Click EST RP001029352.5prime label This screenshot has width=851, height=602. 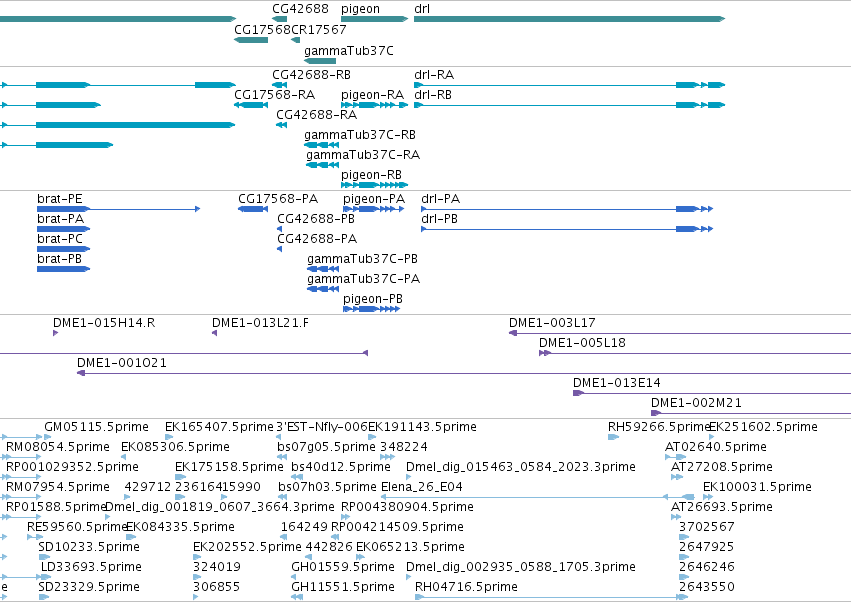(x=72, y=467)
